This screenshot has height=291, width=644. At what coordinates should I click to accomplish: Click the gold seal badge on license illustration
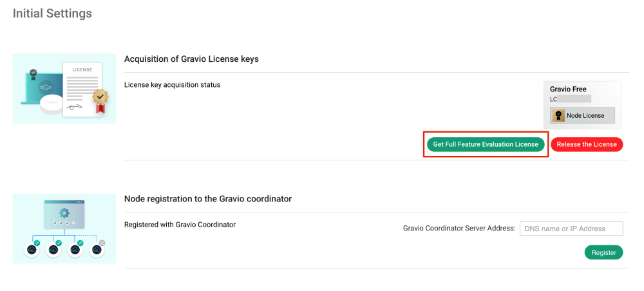100,98
